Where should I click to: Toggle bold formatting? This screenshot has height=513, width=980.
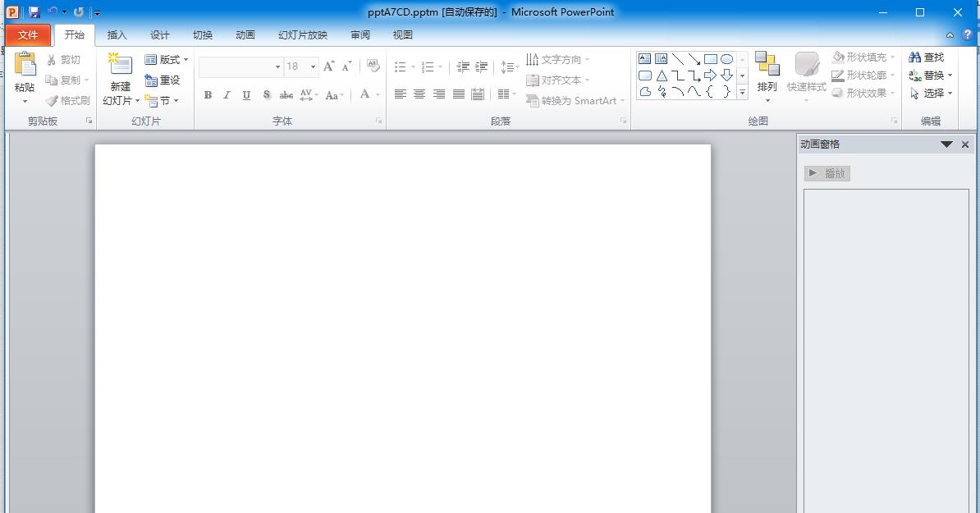click(208, 95)
